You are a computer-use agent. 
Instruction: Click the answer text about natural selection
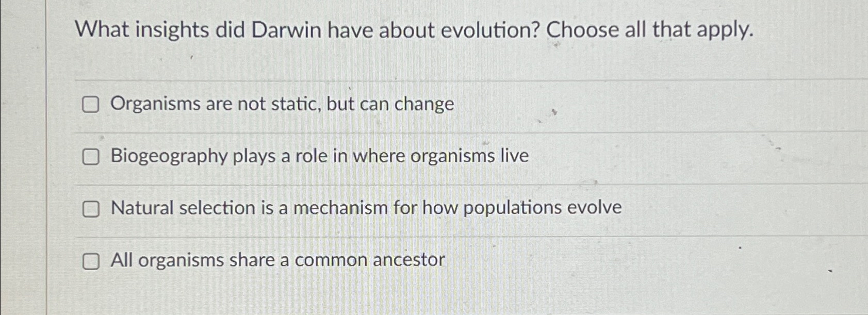click(366, 208)
